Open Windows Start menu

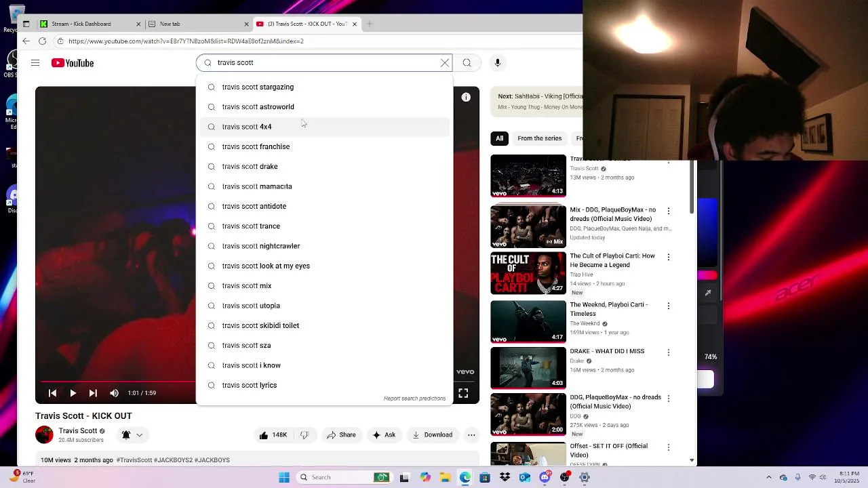pyautogui.click(x=284, y=477)
